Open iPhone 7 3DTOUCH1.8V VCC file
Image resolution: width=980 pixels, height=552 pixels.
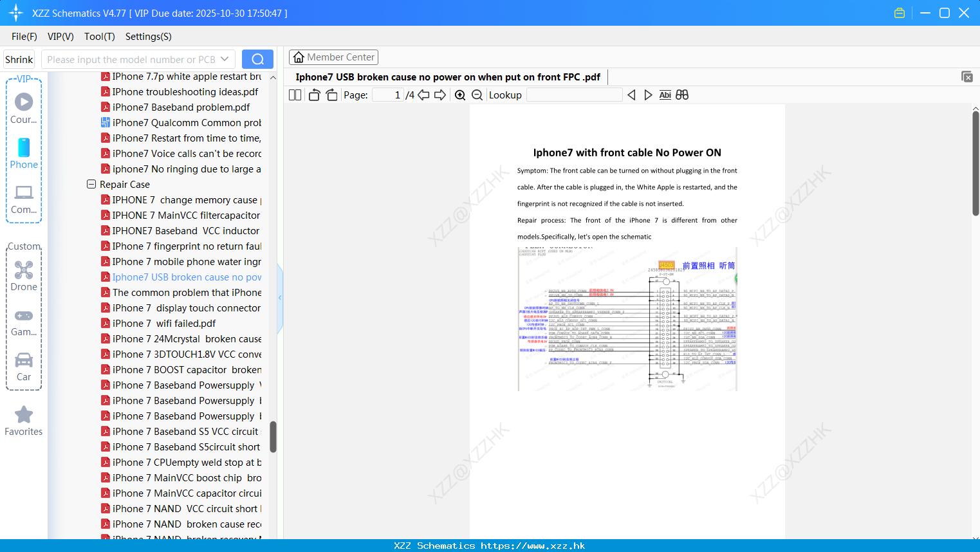click(181, 354)
